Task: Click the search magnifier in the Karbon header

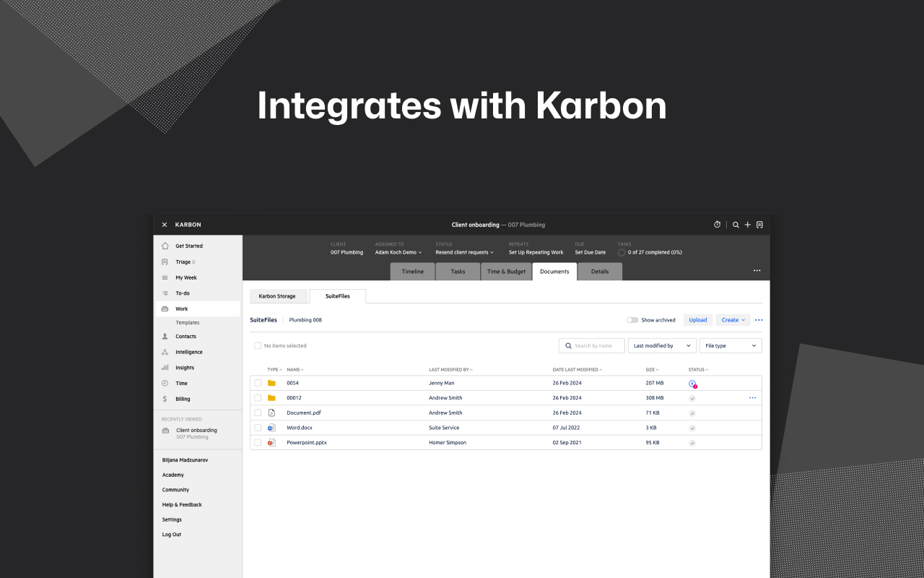Action: [736, 225]
